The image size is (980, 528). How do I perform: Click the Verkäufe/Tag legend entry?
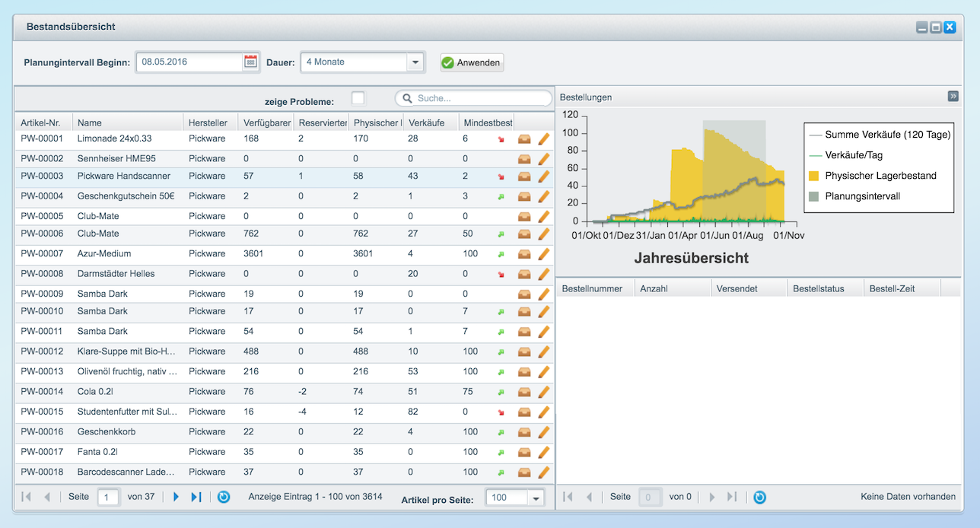point(854,155)
